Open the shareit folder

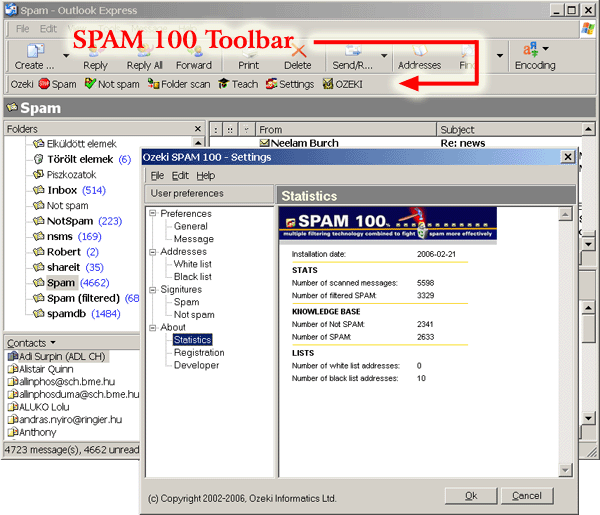[x=68, y=267]
